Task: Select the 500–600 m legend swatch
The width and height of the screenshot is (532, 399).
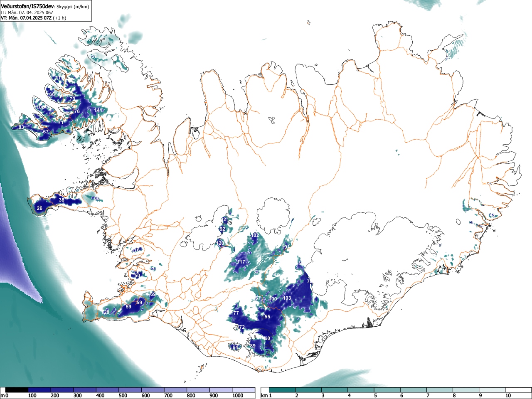Action: click(130, 390)
